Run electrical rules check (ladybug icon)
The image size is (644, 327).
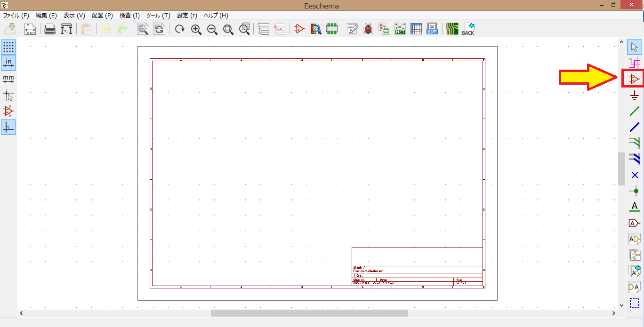tap(368, 29)
